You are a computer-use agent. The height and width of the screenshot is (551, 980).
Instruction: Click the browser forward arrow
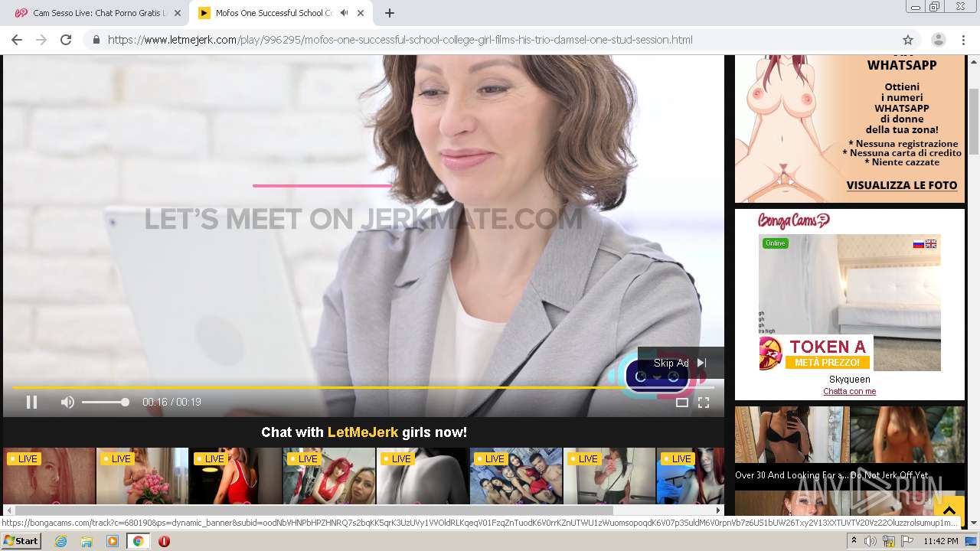[x=41, y=40]
